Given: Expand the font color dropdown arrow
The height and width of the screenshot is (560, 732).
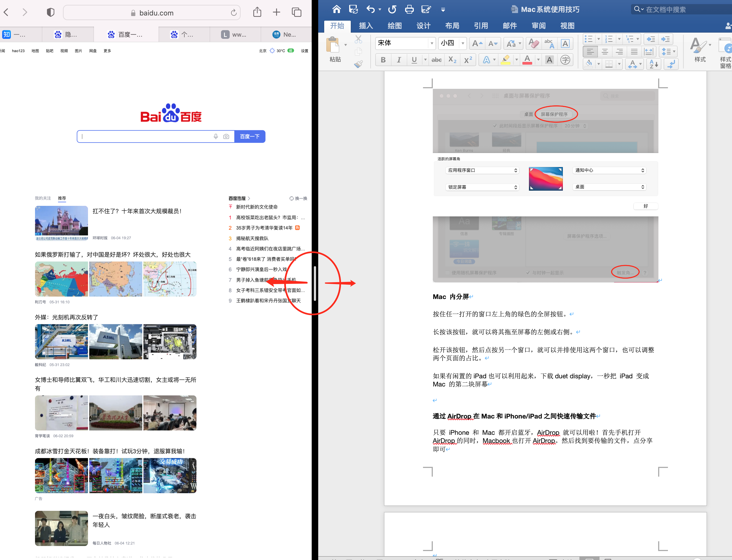Looking at the screenshot, I should [x=538, y=60].
